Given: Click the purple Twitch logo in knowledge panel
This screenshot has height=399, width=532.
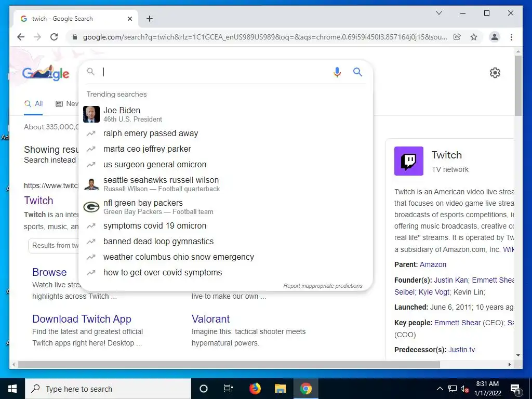Looking at the screenshot, I should 408,161.
